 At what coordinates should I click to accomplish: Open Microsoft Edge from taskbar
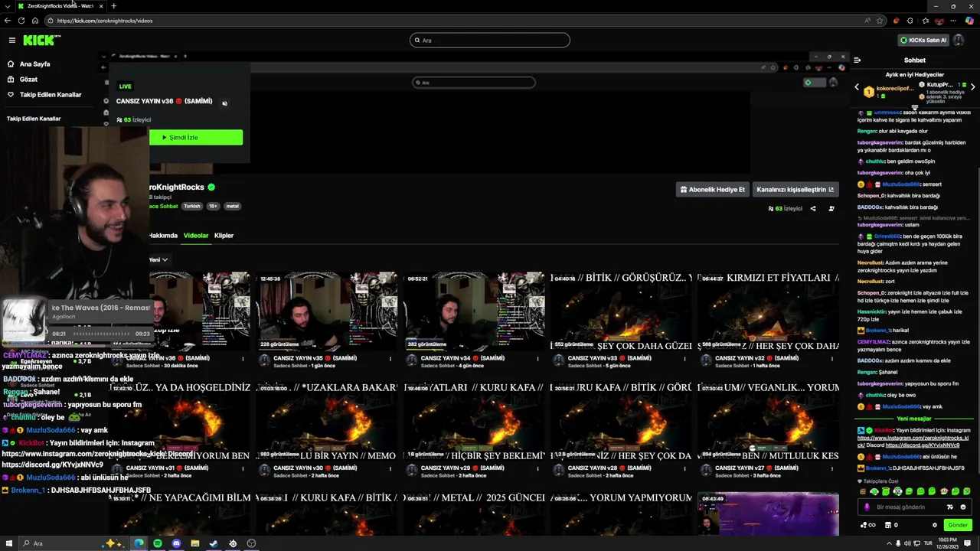(x=139, y=543)
